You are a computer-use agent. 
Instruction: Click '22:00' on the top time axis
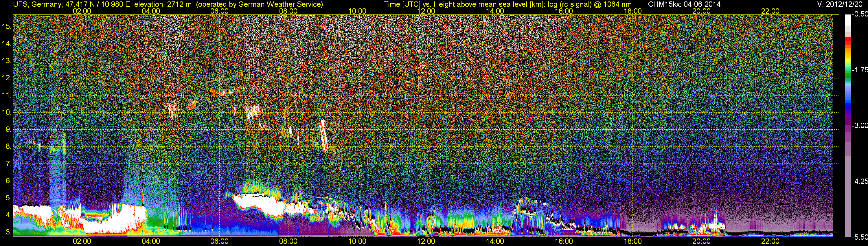click(770, 11)
